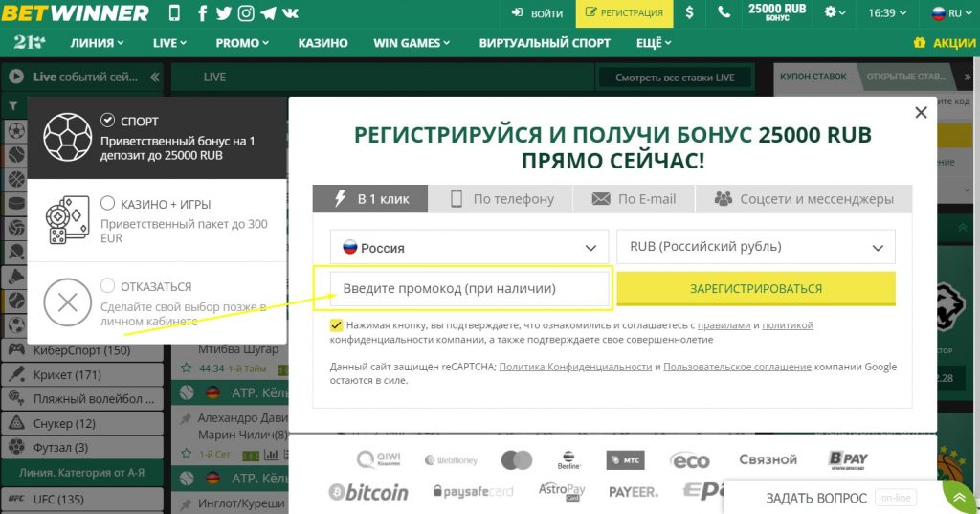Go to Казино section
Screen dimensions: 980x514
(x=323, y=43)
